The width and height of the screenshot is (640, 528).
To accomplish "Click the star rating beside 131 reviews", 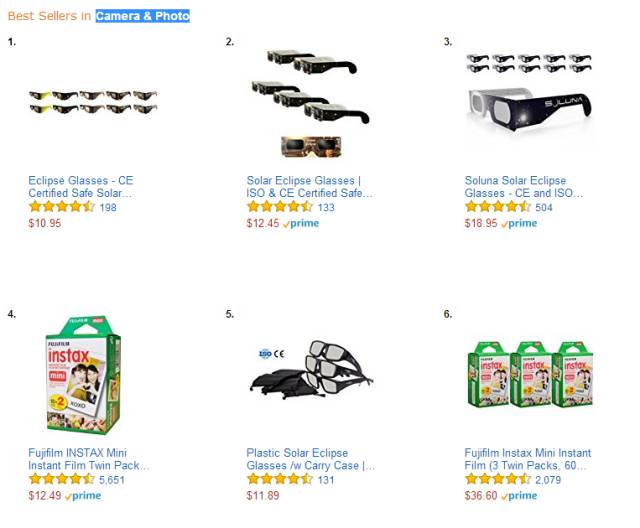I will point(280,479).
